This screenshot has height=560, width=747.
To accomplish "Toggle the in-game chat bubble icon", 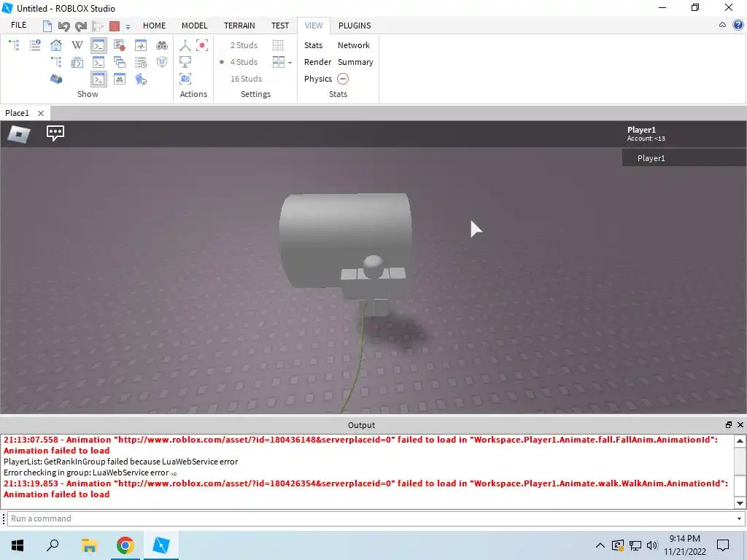I will coord(55,133).
